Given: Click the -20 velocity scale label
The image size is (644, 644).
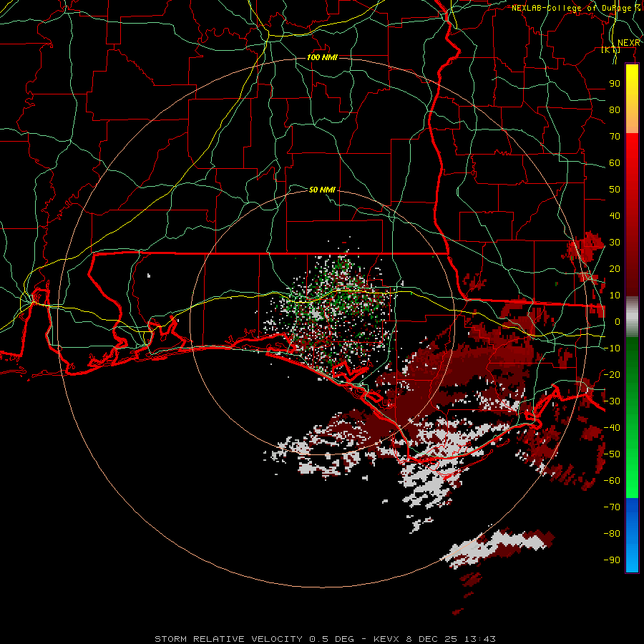Looking at the screenshot, I should click(612, 375).
